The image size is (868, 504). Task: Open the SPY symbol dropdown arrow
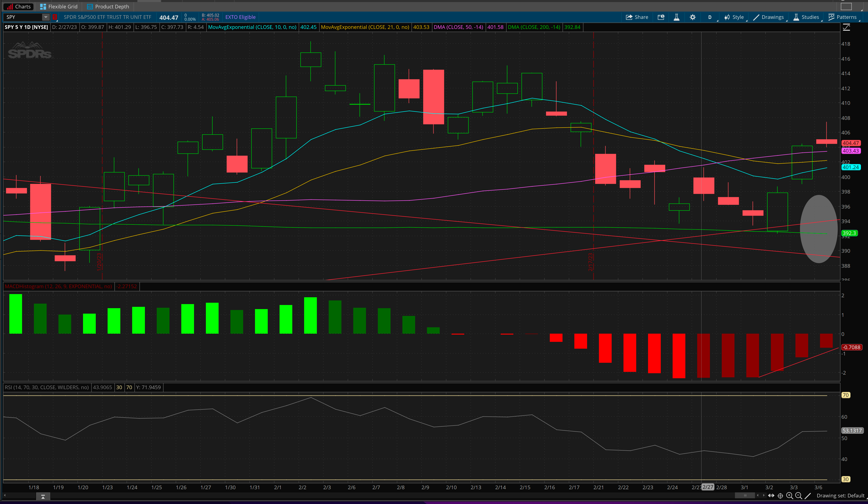46,17
